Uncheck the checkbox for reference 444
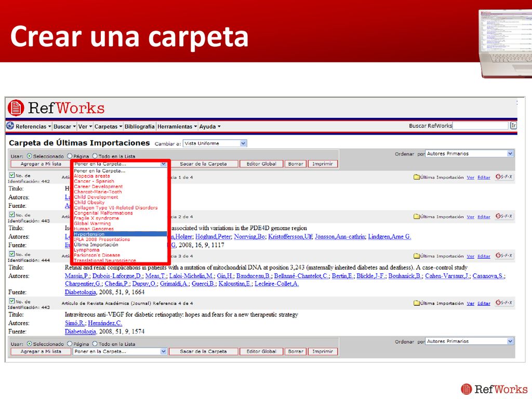Screen dimensions: 532x399 pyautogui.click(x=12, y=254)
